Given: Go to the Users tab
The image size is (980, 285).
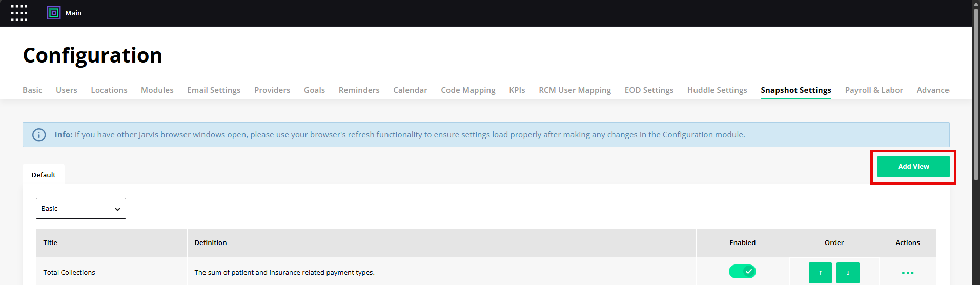Looking at the screenshot, I should [67, 90].
